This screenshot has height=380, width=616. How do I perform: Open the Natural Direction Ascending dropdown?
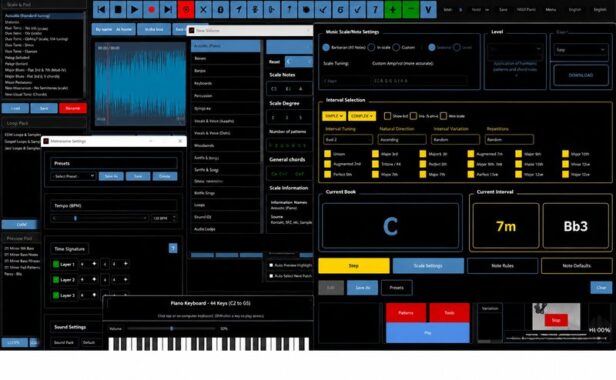[402, 140]
